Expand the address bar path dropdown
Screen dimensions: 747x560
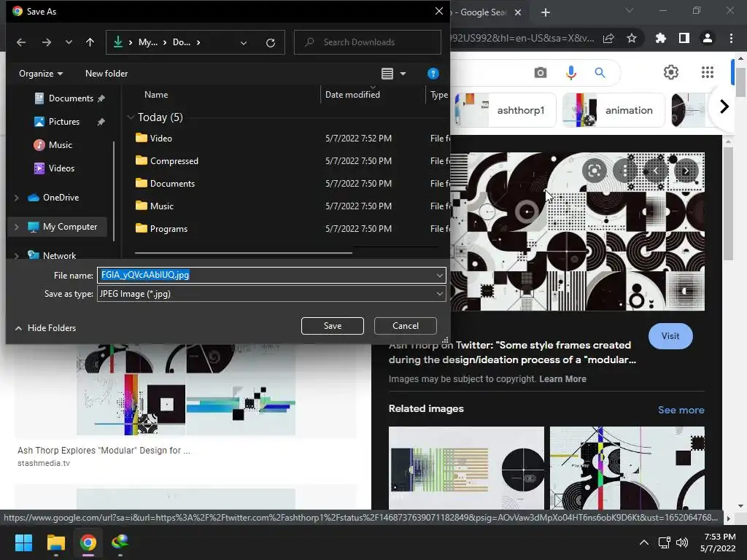[244, 43]
